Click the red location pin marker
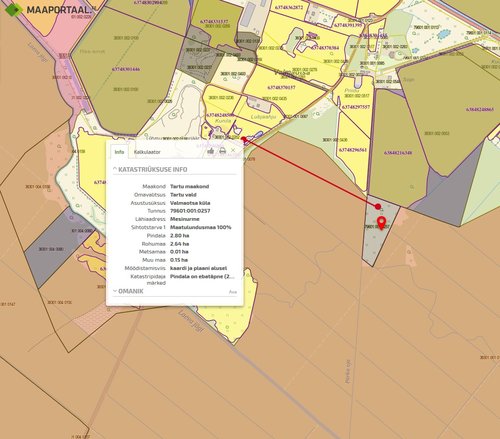The height and width of the screenshot is (439, 500). pyautogui.click(x=381, y=223)
